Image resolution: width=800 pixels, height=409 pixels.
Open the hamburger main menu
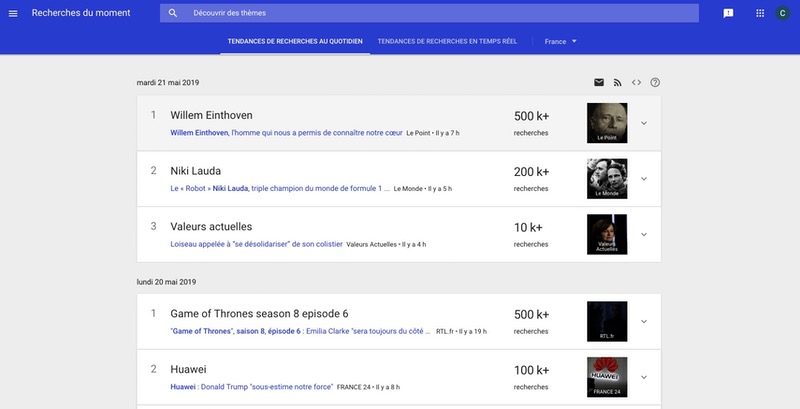[13, 13]
